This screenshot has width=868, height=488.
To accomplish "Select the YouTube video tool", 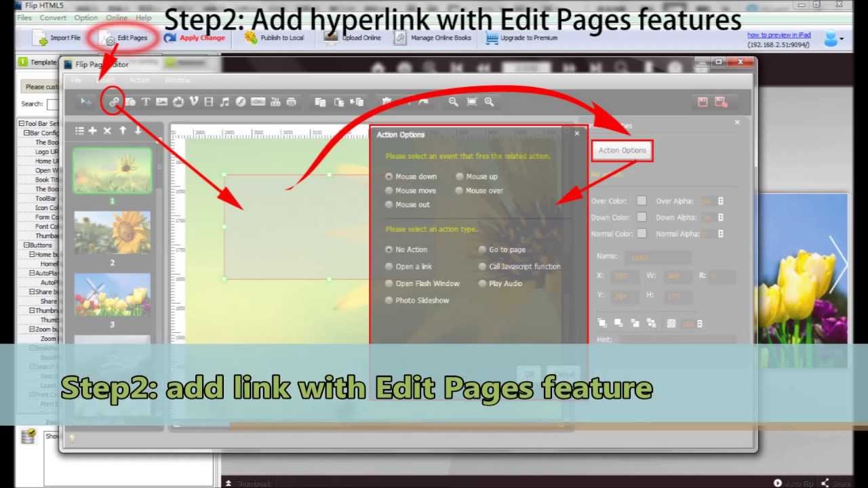I will coord(275,102).
